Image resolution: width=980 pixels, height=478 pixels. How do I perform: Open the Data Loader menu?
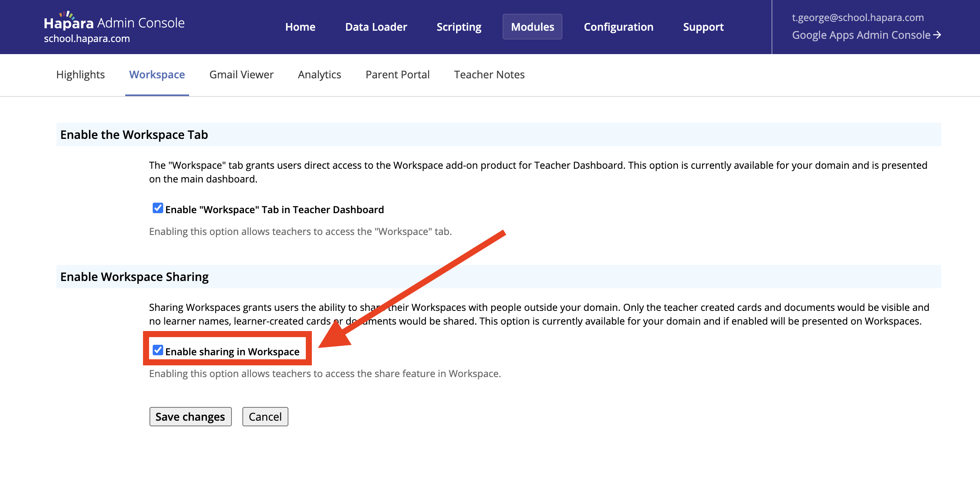[376, 27]
